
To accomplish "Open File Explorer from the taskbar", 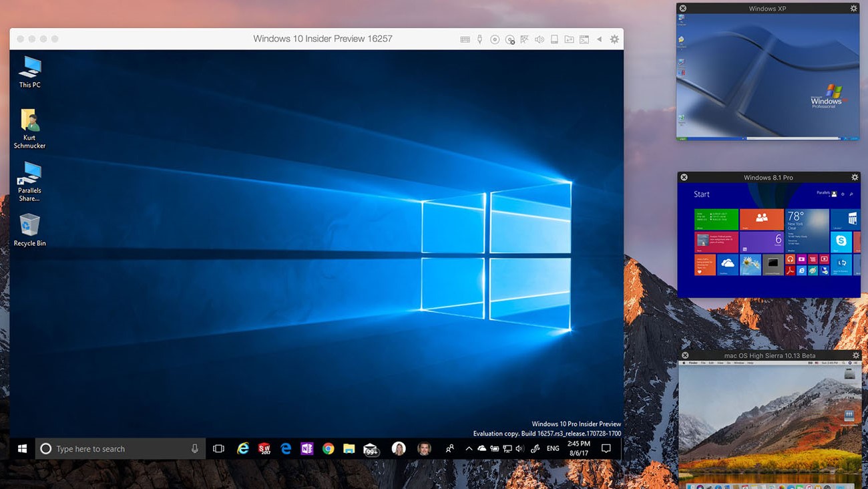I will [349, 449].
